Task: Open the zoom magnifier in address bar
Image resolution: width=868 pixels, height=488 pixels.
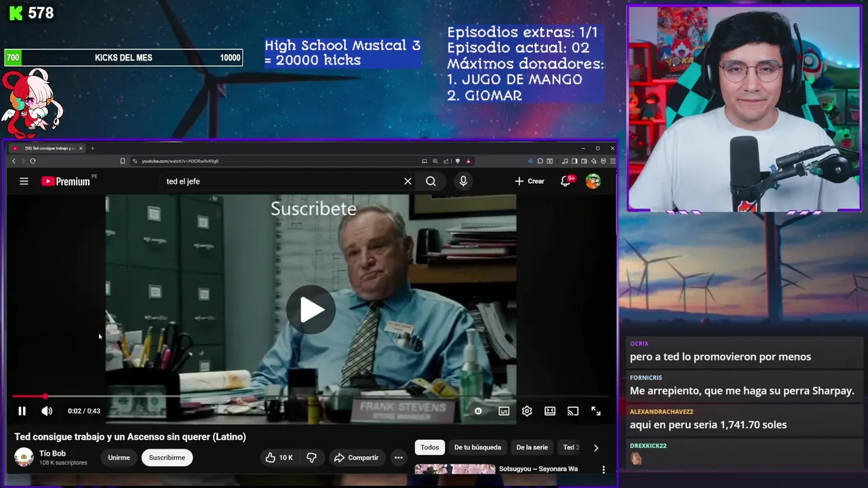Action: pyautogui.click(x=435, y=161)
